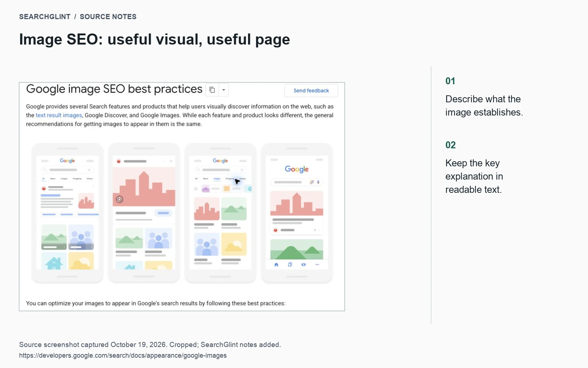The width and height of the screenshot is (588, 368).
Task: Go to SEARCHGLINT breadcrumb
Action: click(45, 17)
